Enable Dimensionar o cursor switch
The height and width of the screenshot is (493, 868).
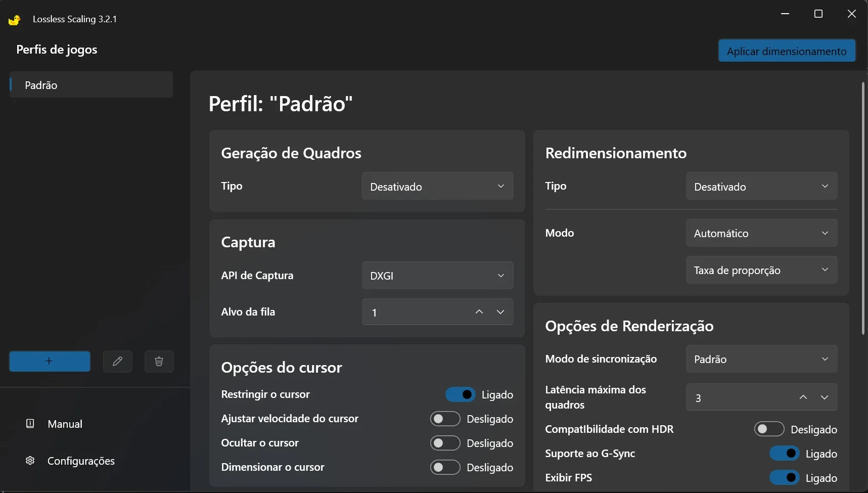pos(445,467)
